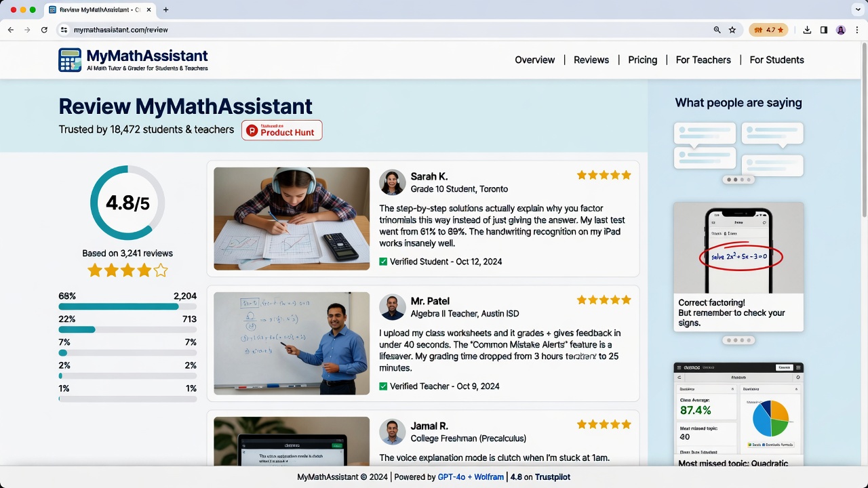
Task: Click the Verified Teacher checkmark
Action: click(x=383, y=386)
